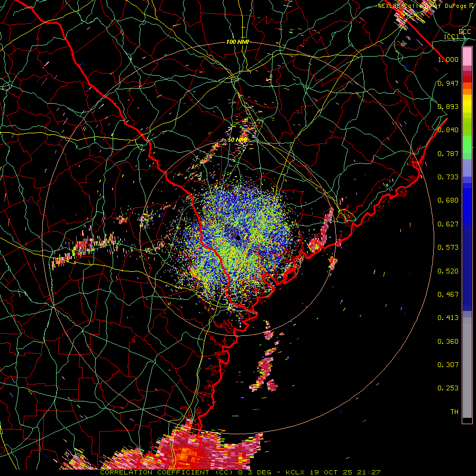Click the 0.360 scale label
Viewport: 476px width, 476px height.
point(448,342)
